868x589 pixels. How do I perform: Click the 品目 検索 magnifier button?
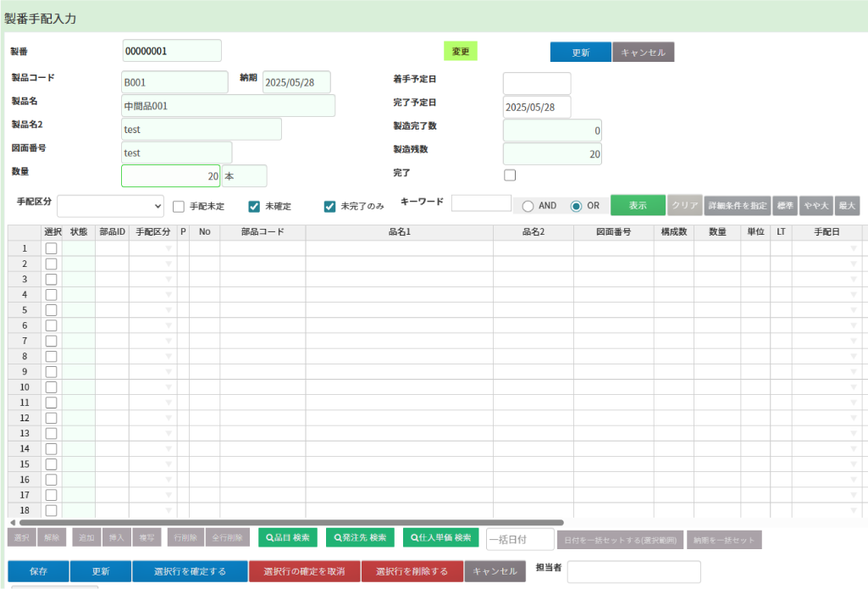(x=288, y=537)
